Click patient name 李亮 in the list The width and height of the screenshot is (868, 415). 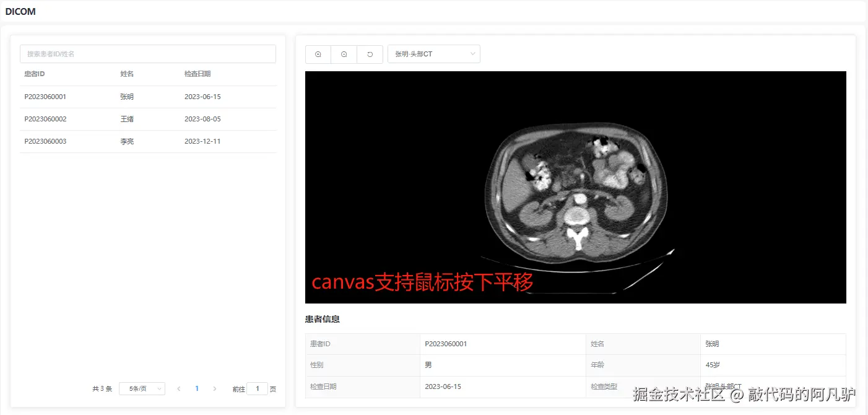point(127,142)
